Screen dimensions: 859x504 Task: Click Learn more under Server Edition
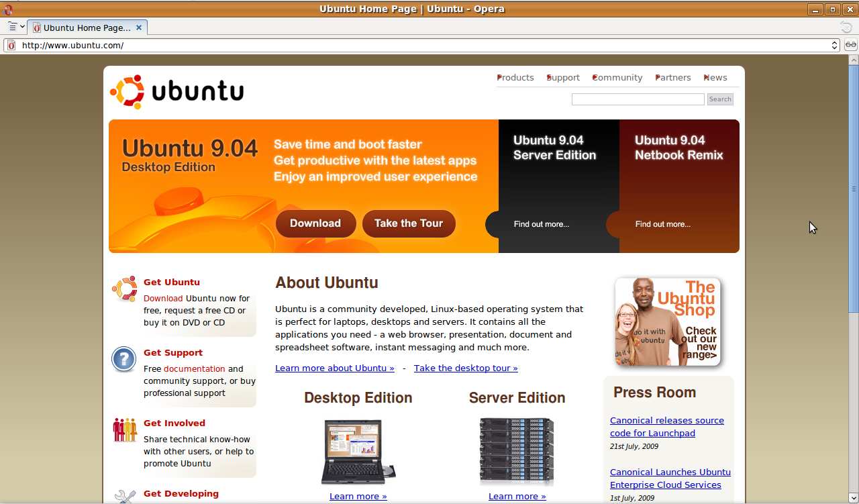coord(517,497)
